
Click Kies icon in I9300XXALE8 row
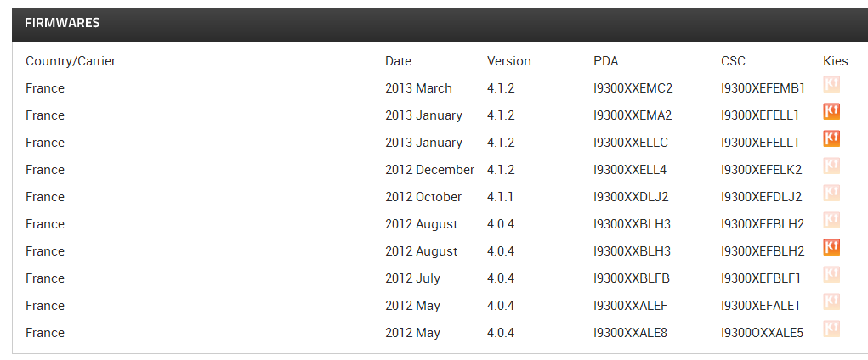(x=831, y=329)
